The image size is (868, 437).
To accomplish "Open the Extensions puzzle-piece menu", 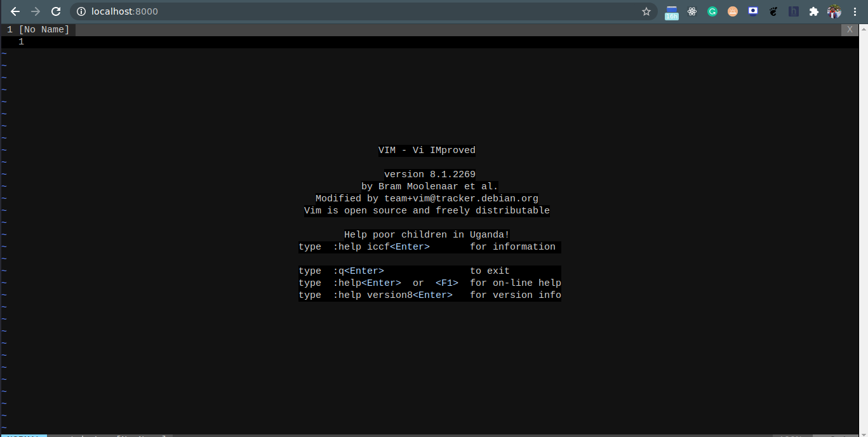I will click(x=814, y=11).
